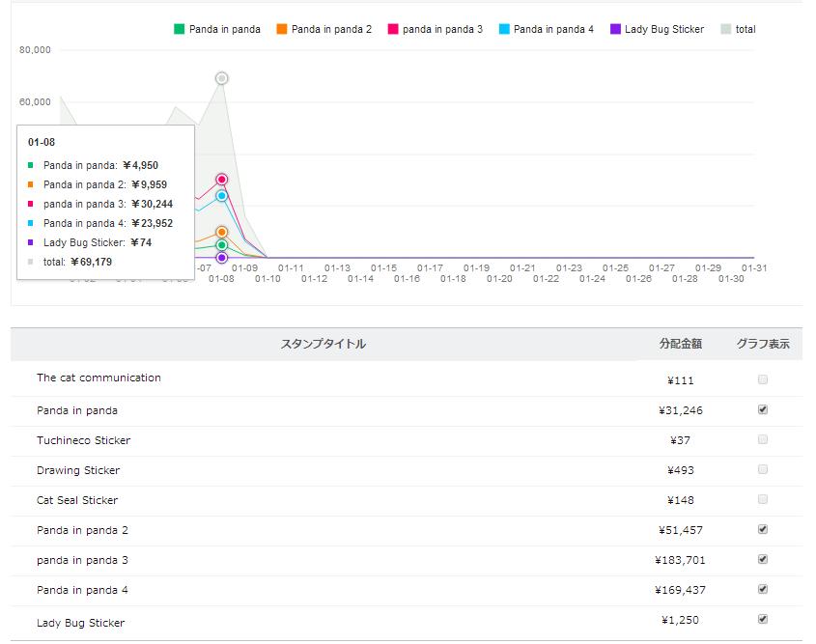Image resolution: width=816 pixels, height=644 pixels.
Task: Enable graph display for Drawing Sticker
Action: tap(763, 469)
